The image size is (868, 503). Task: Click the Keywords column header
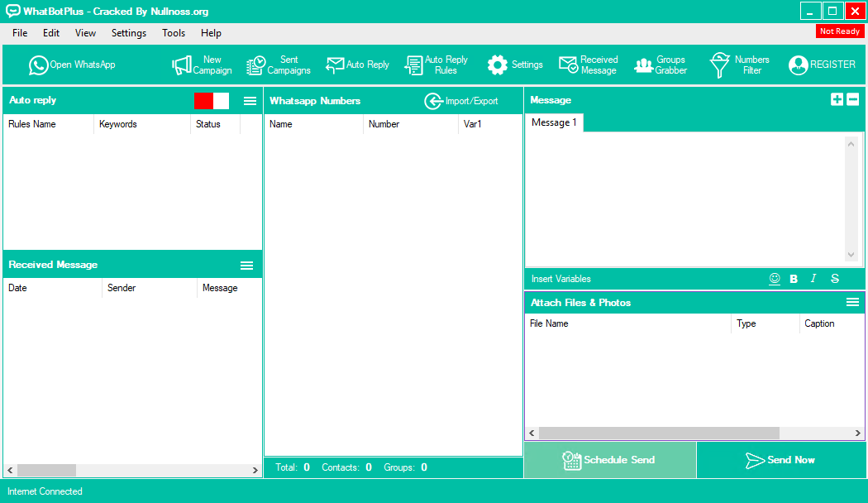(142, 124)
